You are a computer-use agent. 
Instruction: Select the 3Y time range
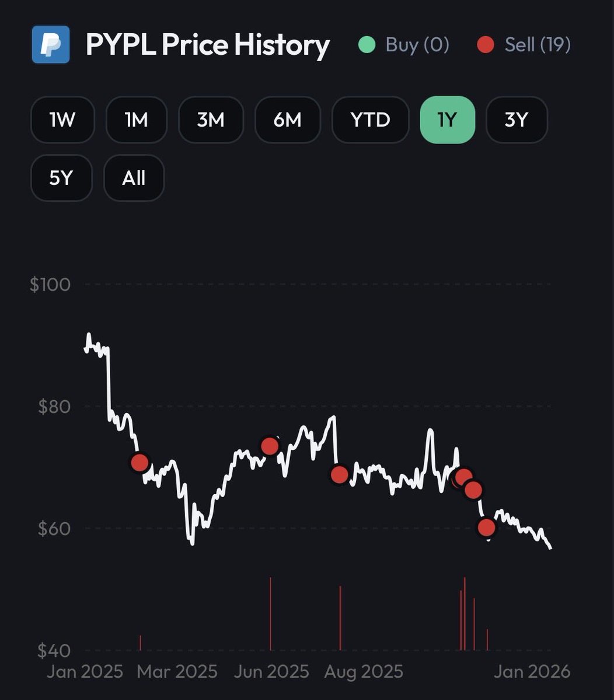coord(517,120)
